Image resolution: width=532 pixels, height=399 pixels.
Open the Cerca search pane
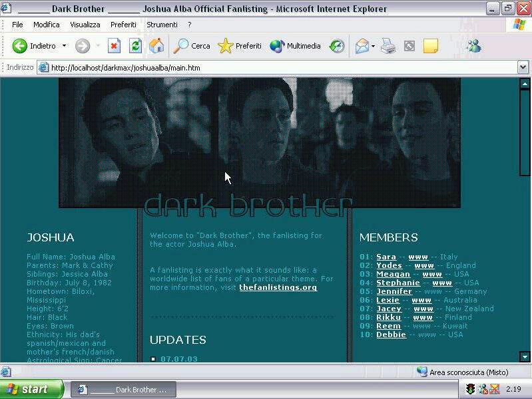(x=192, y=46)
